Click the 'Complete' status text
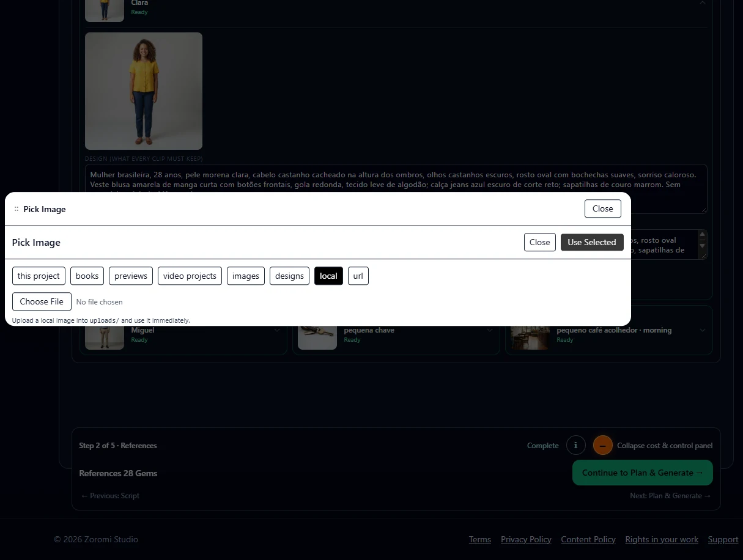The width and height of the screenshot is (743, 560). point(543,446)
